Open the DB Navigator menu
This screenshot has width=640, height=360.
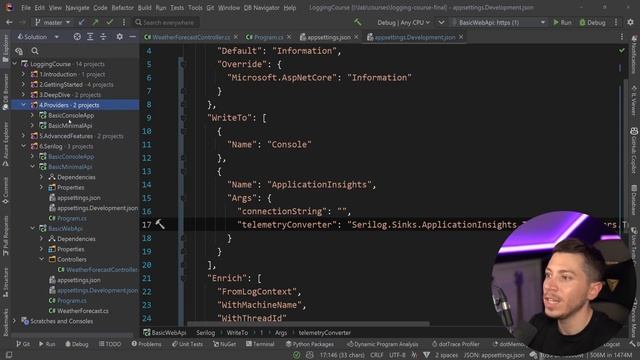pos(261,8)
